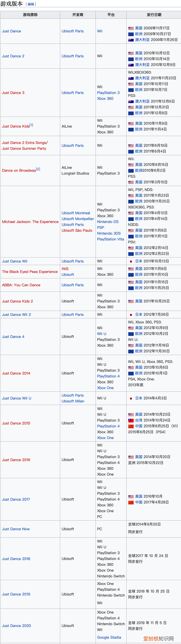Click the EU flag beside 2011年6月4日

pyautogui.click(x=131, y=151)
